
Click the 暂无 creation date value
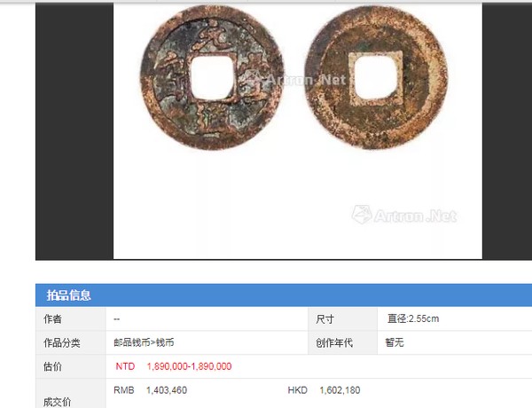(395, 342)
